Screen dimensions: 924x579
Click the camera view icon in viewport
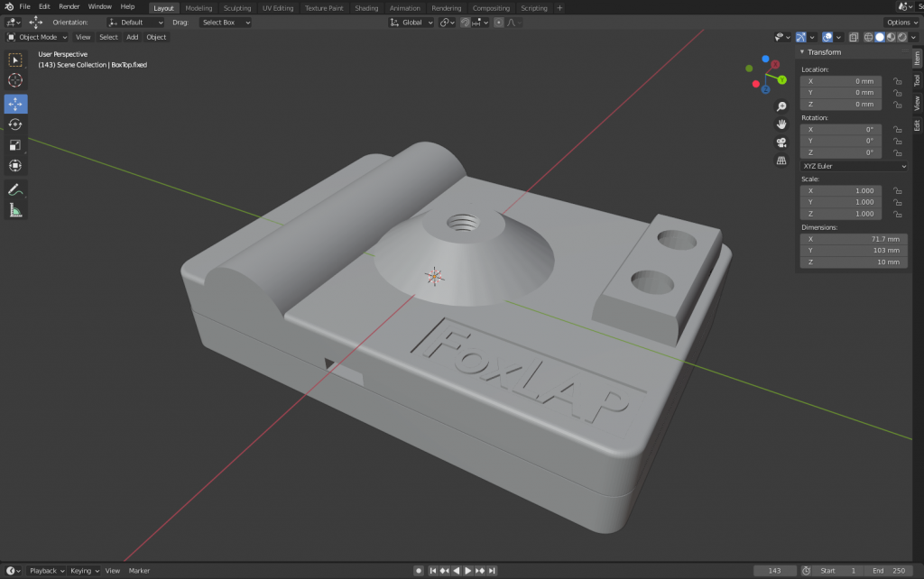[781, 142]
